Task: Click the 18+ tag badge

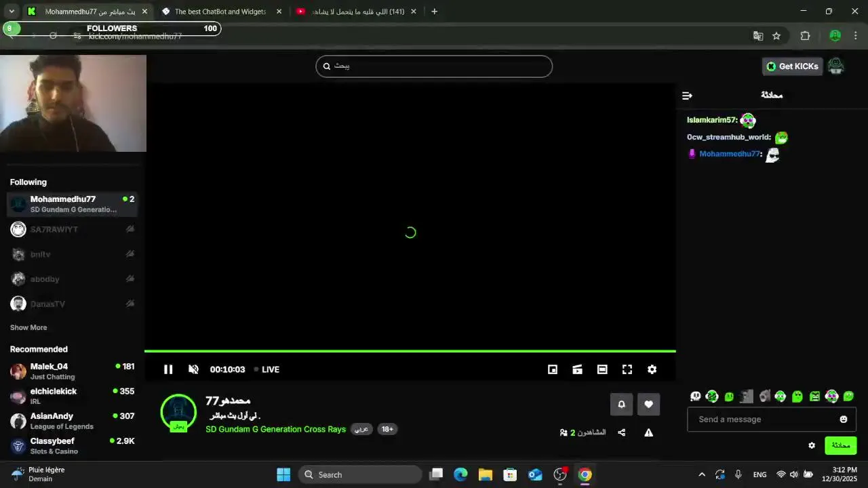Action: pos(387,429)
